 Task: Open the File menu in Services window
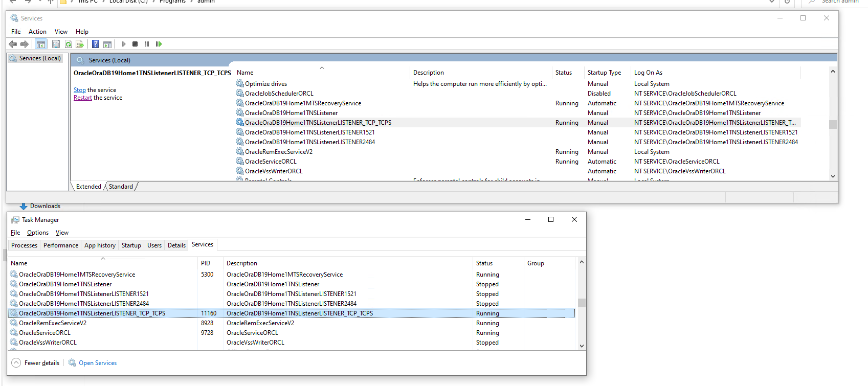click(x=16, y=32)
